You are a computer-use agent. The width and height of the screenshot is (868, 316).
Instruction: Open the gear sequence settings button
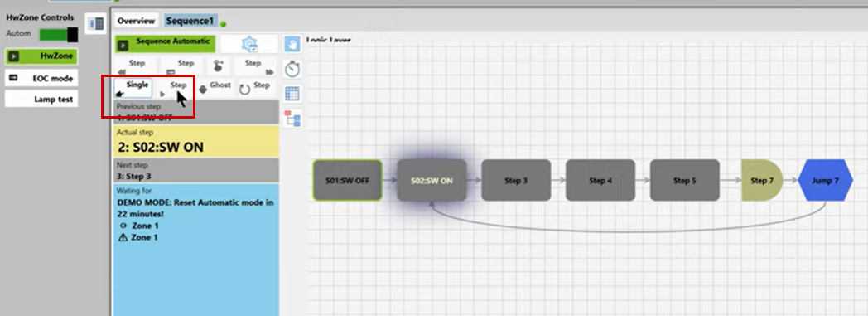click(x=249, y=44)
